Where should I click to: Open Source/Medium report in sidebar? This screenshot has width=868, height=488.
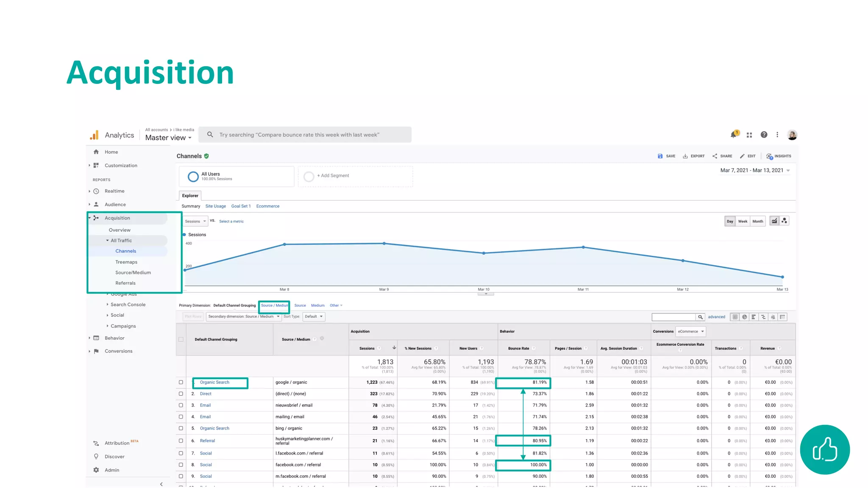coord(133,273)
